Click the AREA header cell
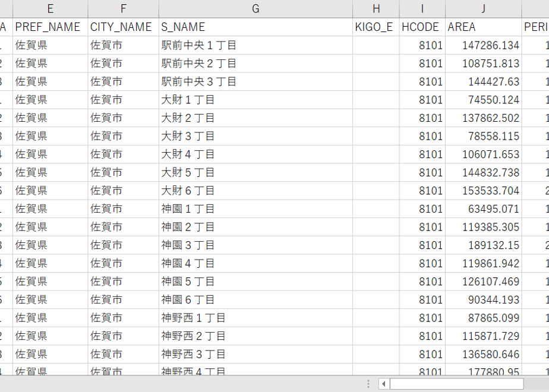 click(484, 27)
